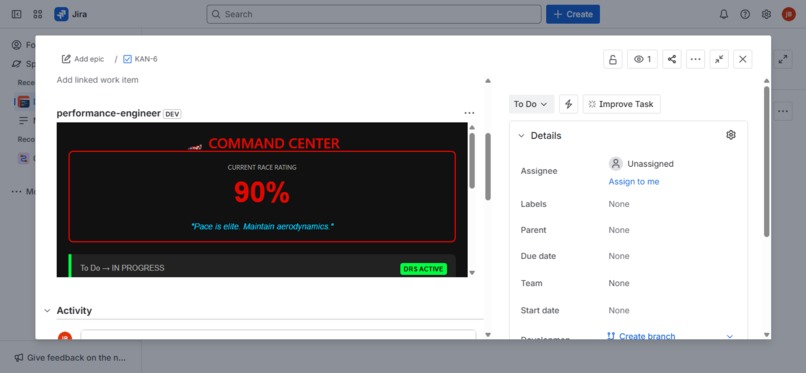Collapse the Activity section
The height and width of the screenshot is (373, 806).
(47, 310)
